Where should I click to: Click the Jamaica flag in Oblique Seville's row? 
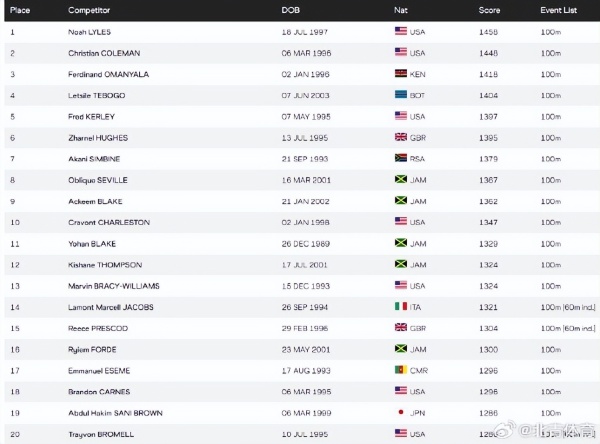[401, 180]
